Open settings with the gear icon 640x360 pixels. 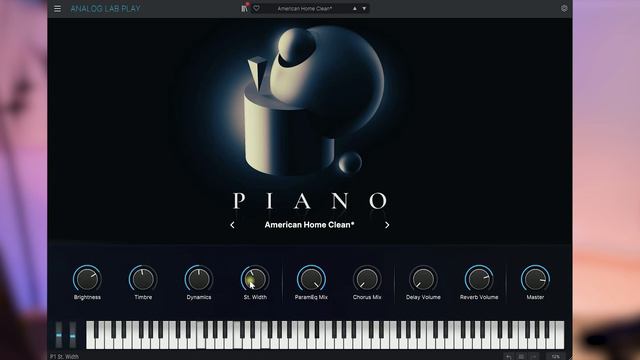pyautogui.click(x=564, y=8)
